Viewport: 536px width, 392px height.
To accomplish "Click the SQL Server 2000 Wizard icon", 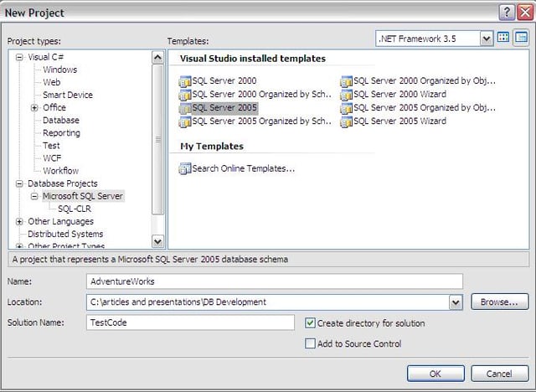I will (x=346, y=95).
